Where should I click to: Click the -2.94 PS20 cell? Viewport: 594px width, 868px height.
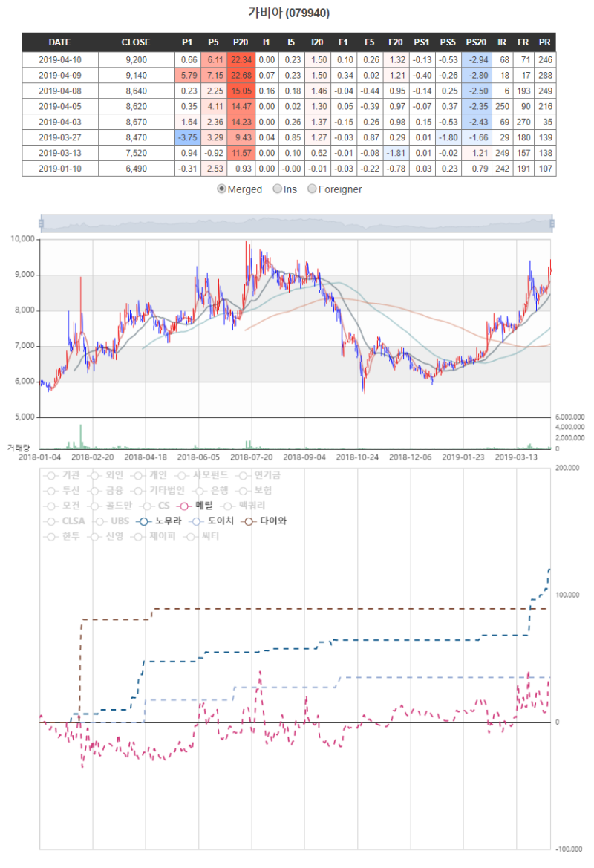point(477,60)
